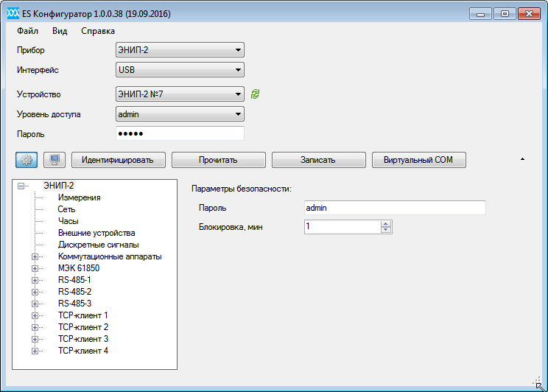This screenshot has height=392, width=548.
Task: Click the monitor view mode button
Action: 55,160
